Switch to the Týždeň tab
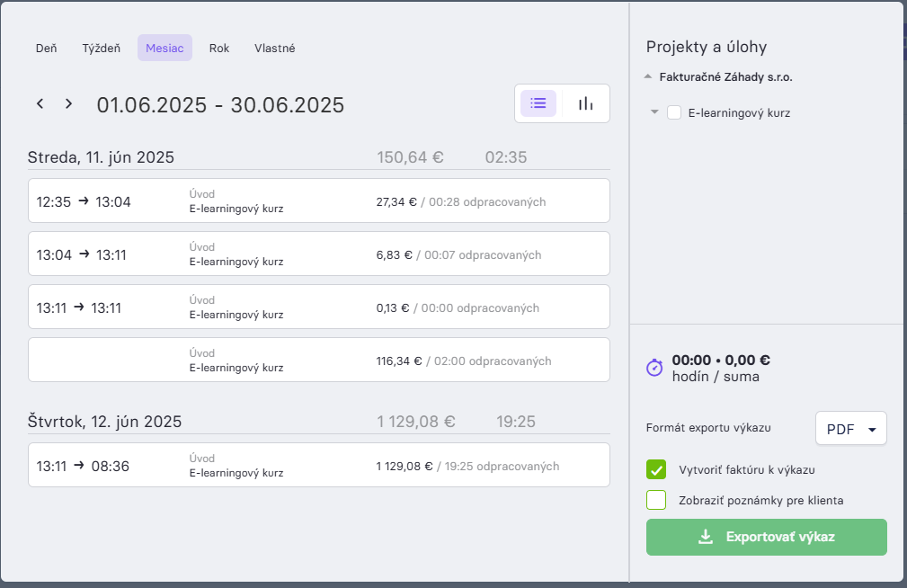Viewport: 907px width, 588px height. [x=102, y=48]
